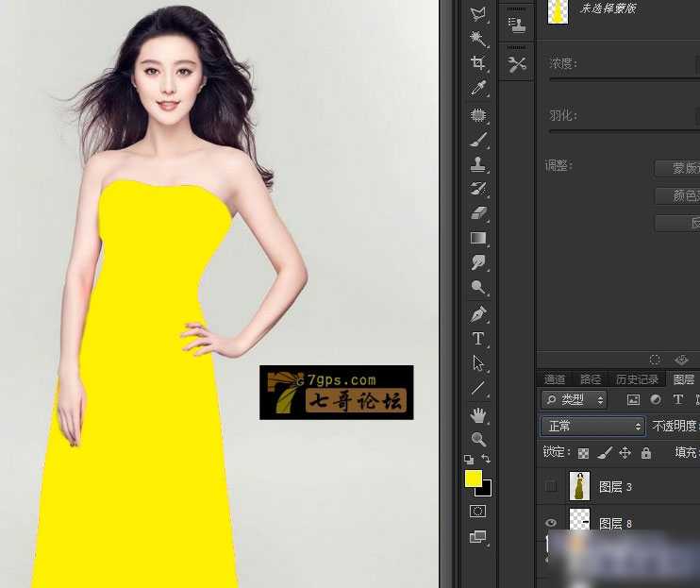Select the 图层 3 layer thumbnail
The width and height of the screenshot is (700, 588).
[579, 486]
